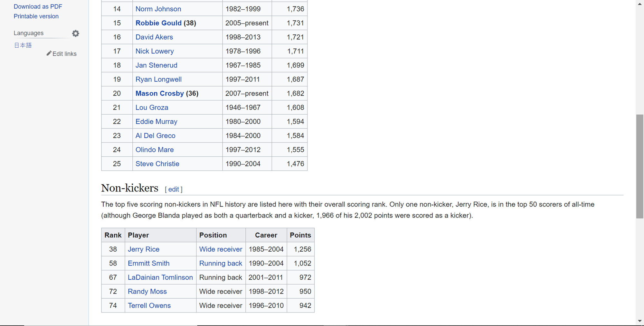Visit the David Akers page
The image size is (644, 326).
154,37
